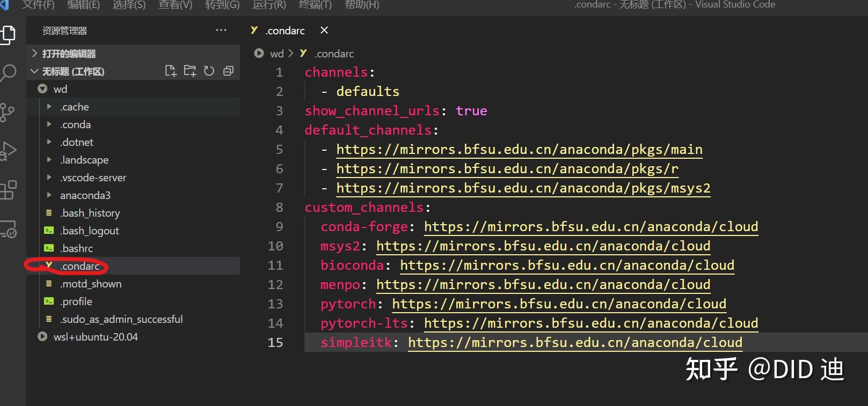Open the 编辑(E) menu
Image resolution: width=868 pixels, height=406 pixels.
tap(83, 5)
